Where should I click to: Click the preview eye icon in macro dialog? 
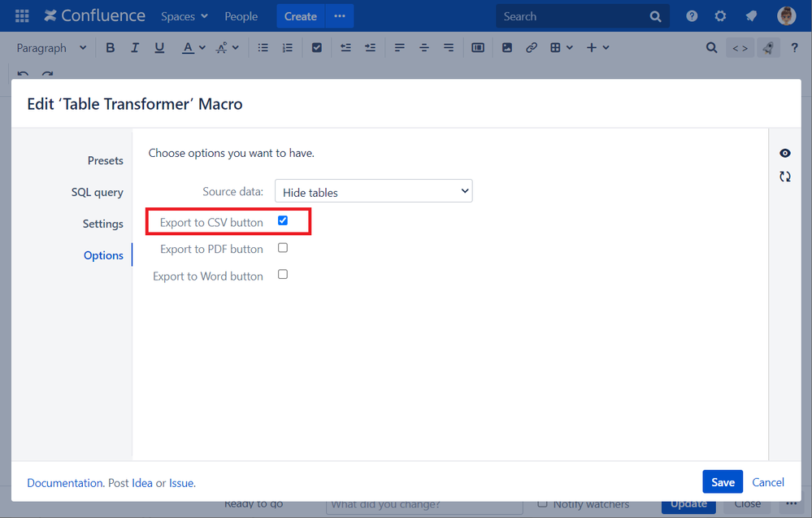click(x=785, y=153)
